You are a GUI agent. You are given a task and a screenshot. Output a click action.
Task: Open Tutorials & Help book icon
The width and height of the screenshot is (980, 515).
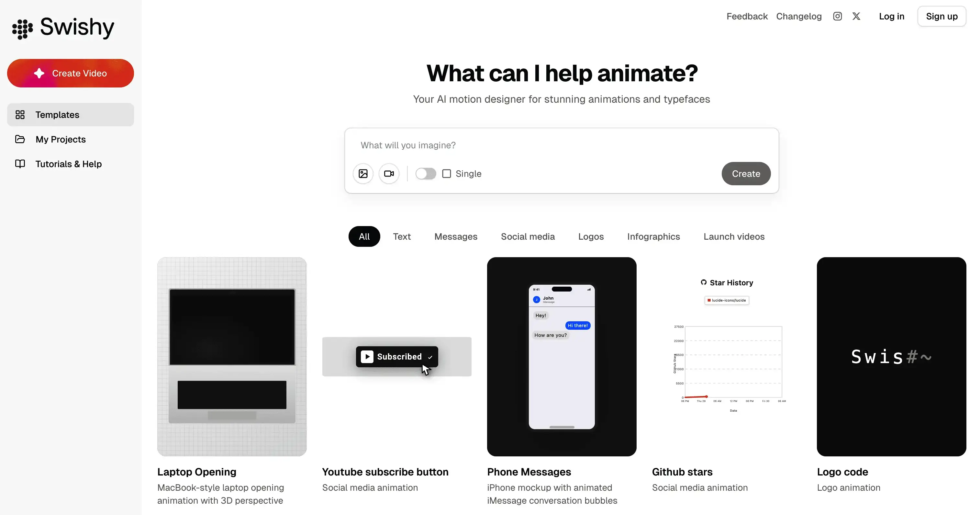[20, 164]
